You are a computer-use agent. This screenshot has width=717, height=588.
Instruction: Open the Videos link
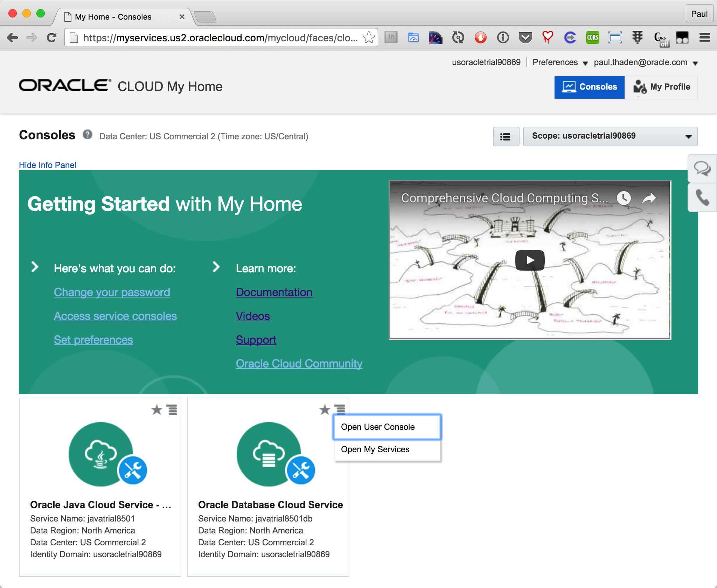[253, 316]
